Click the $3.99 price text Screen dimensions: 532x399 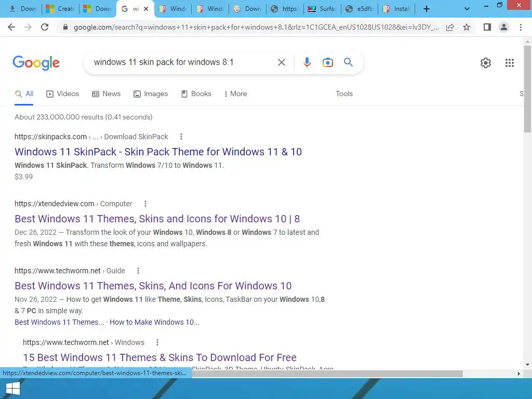(24, 177)
